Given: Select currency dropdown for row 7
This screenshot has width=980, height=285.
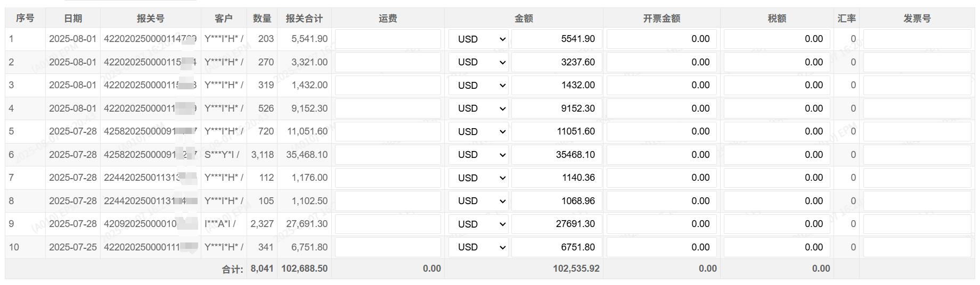Looking at the screenshot, I should coord(479,178).
